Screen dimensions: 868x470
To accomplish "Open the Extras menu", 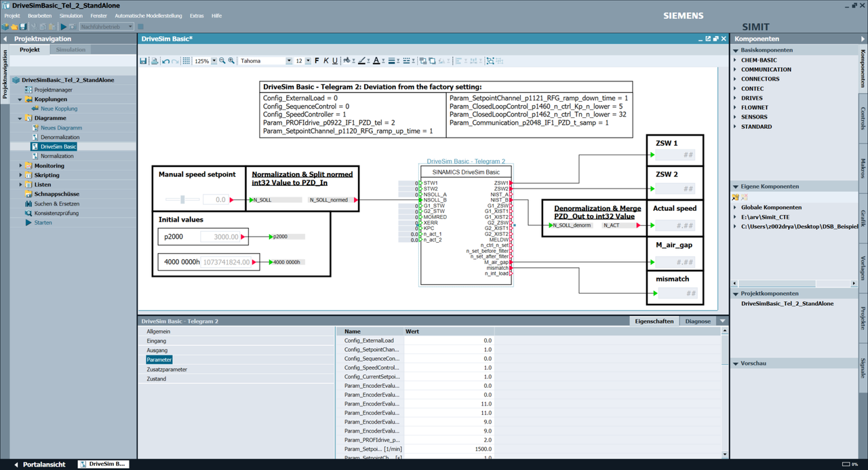I will coord(197,16).
